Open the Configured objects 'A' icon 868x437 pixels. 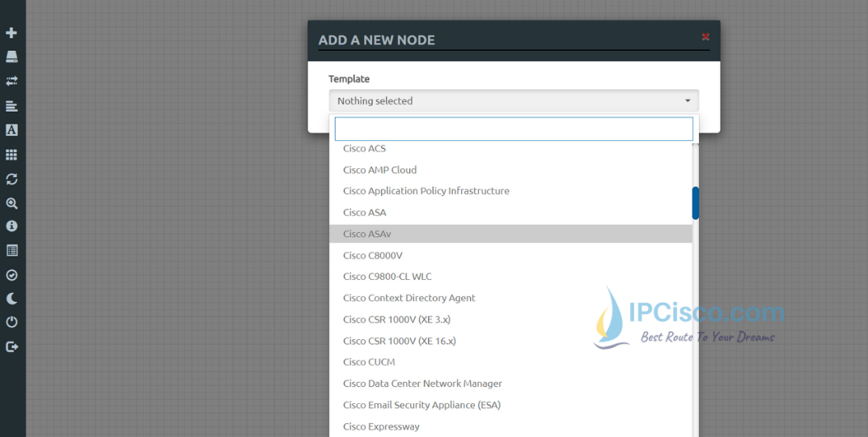pyautogui.click(x=11, y=129)
